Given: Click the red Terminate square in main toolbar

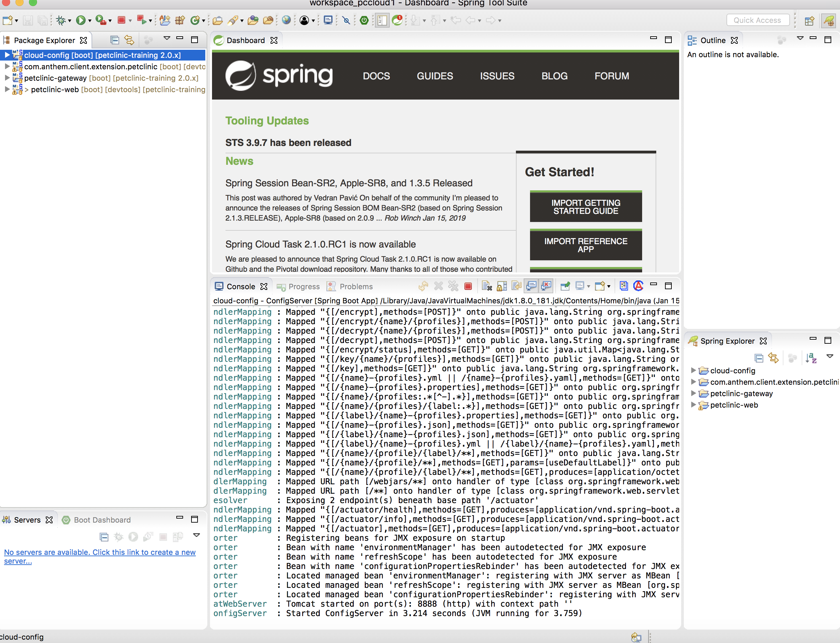Looking at the screenshot, I should (121, 20).
